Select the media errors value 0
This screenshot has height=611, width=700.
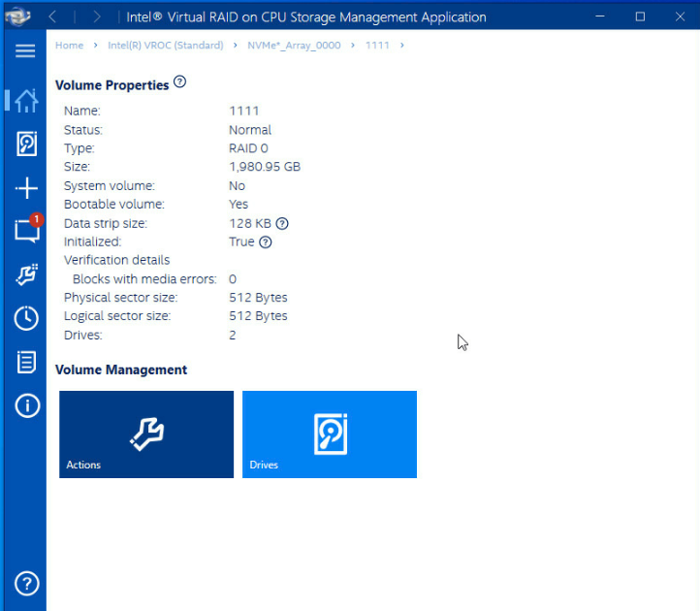click(x=233, y=279)
